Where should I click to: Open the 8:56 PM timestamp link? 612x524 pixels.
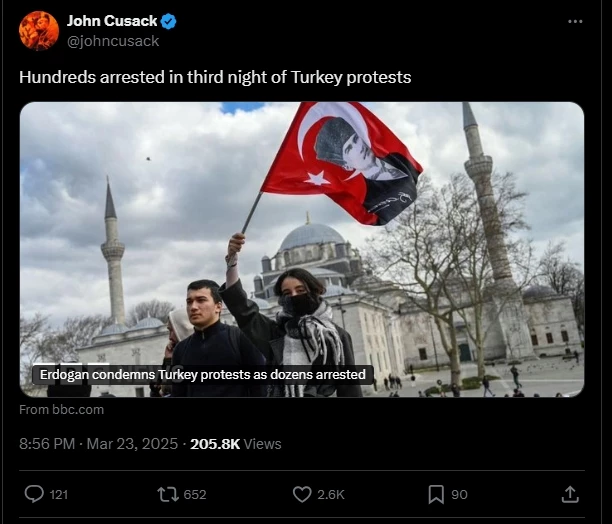click(x=47, y=444)
